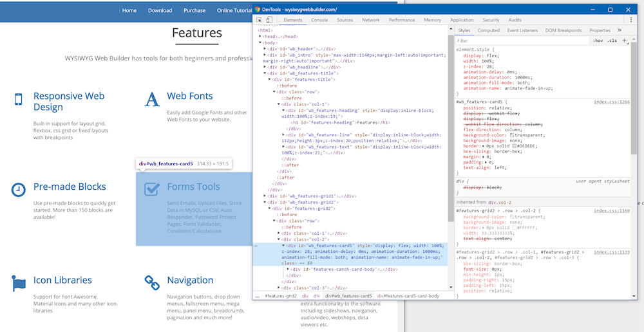Screen dimensions: 644x332
Task: Expand the wb_headline div node
Action: pos(265,67)
